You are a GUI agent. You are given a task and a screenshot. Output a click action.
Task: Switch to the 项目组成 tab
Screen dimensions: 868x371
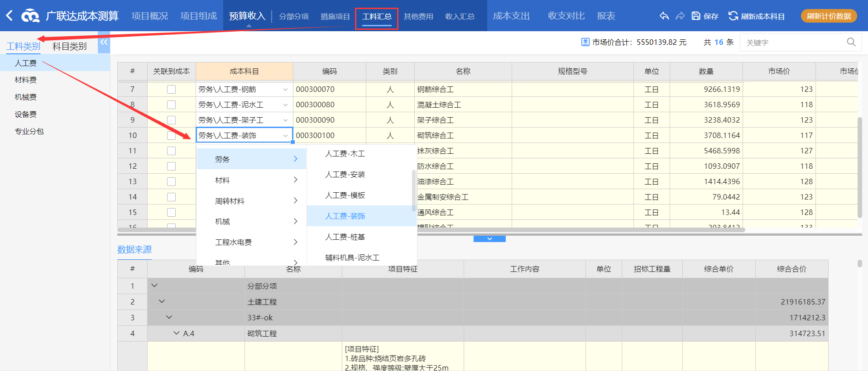(199, 16)
